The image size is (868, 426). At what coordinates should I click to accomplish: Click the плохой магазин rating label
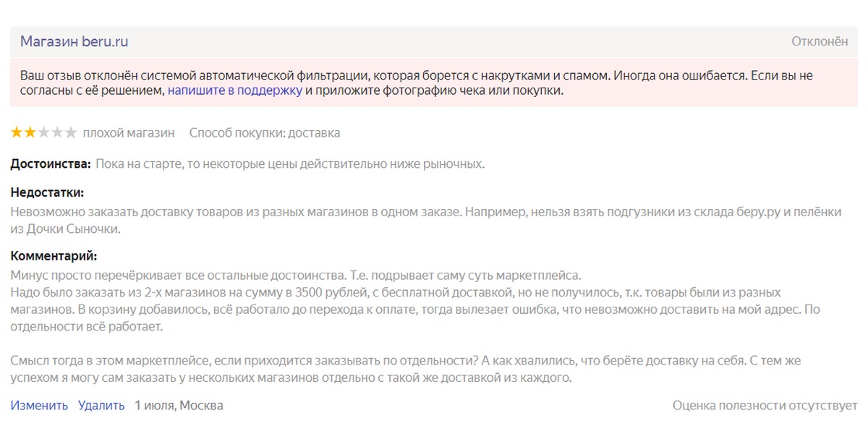pyautogui.click(x=129, y=133)
